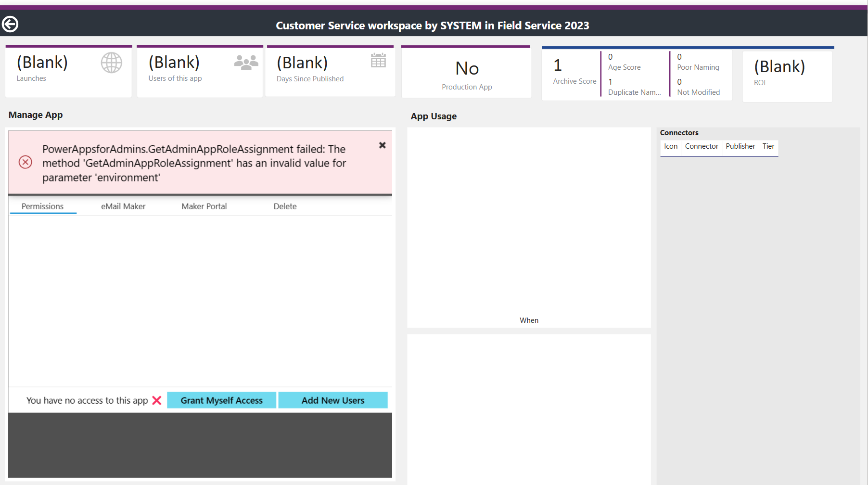The width and height of the screenshot is (868, 485).
Task: Click the people icon on Users of this app card
Action: coord(245,61)
